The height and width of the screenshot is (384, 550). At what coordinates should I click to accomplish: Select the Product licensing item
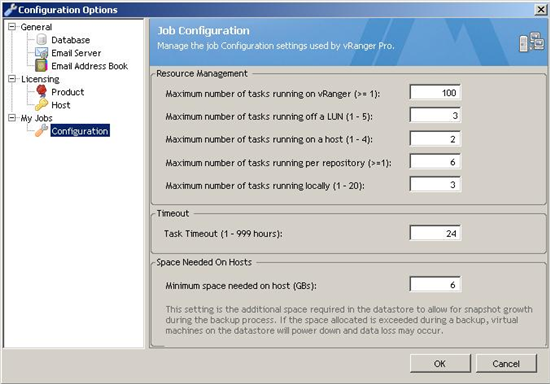pos(68,92)
